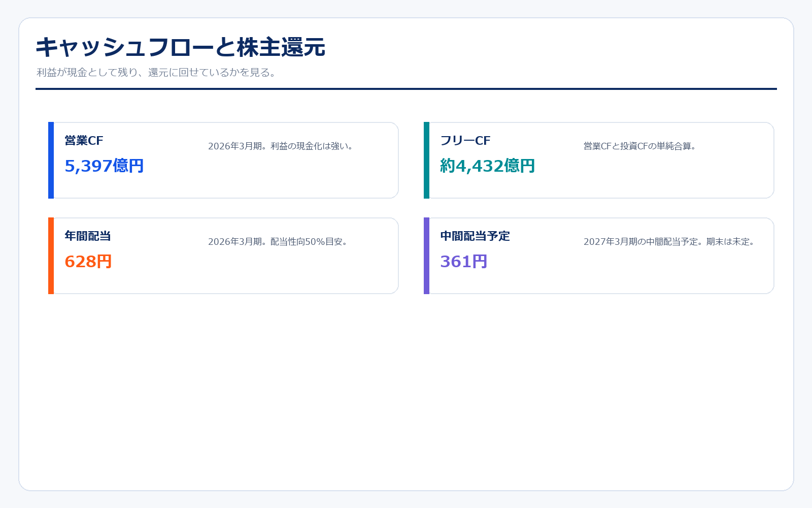Select the フリーCF card label

click(x=465, y=141)
